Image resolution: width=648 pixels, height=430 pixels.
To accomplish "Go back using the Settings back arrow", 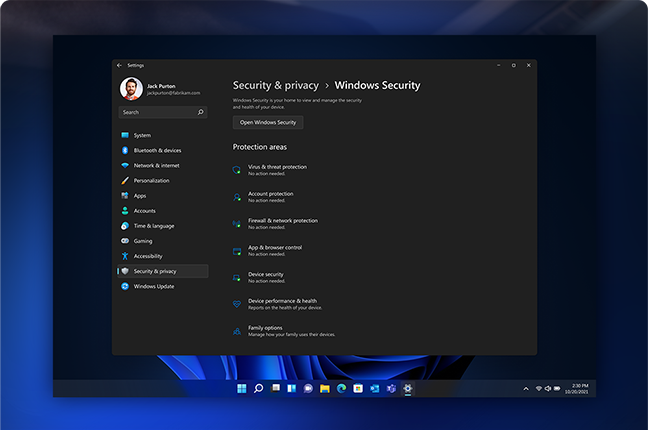I will click(119, 65).
